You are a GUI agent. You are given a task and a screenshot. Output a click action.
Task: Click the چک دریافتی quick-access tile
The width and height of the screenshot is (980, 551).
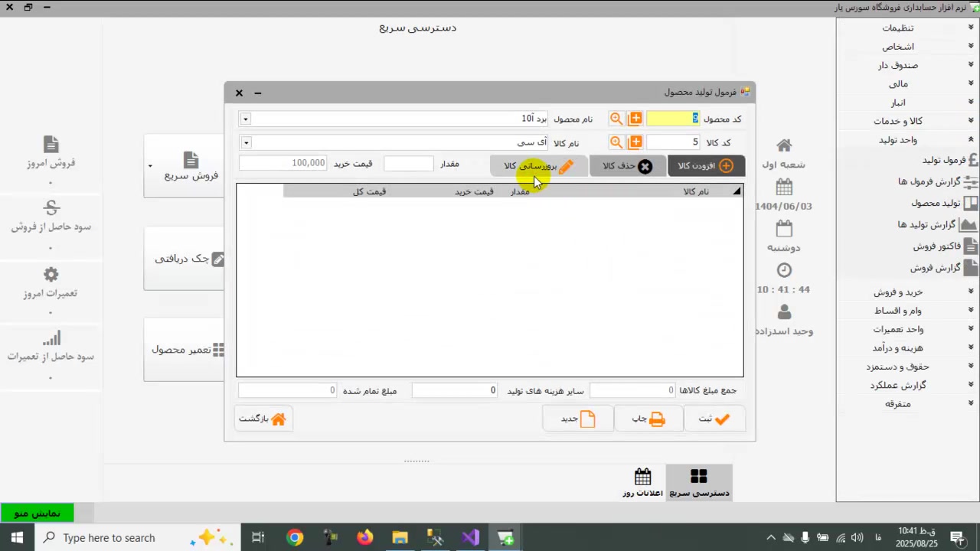pyautogui.click(x=184, y=259)
